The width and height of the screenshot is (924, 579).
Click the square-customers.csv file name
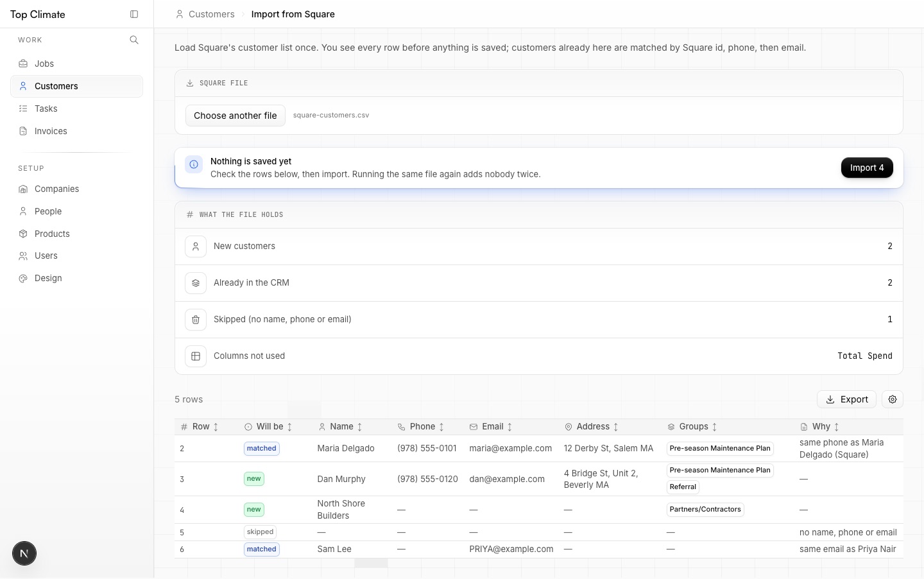click(331, 116)
